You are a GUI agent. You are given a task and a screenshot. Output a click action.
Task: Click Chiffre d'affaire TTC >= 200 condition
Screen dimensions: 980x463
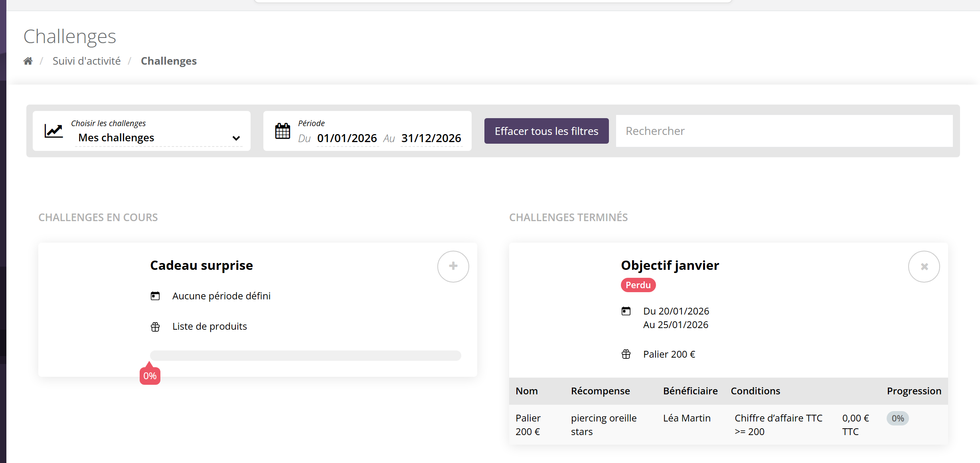(778, 425)
